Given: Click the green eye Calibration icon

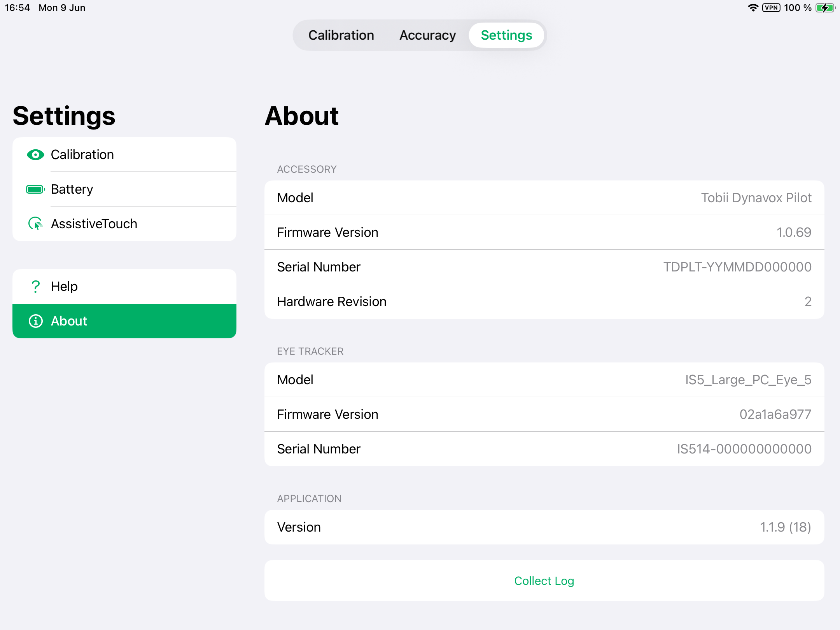Looking at the screenshot, I should (x=35, y=155).
